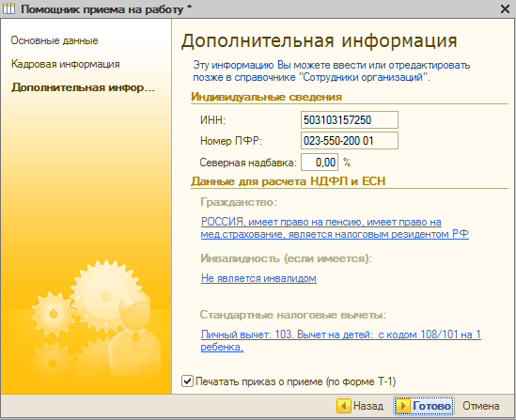Image resolution: width=516 pixels, height=420 pixels.
Task: Click the ИНН: field label
Action: coord(212,120)
